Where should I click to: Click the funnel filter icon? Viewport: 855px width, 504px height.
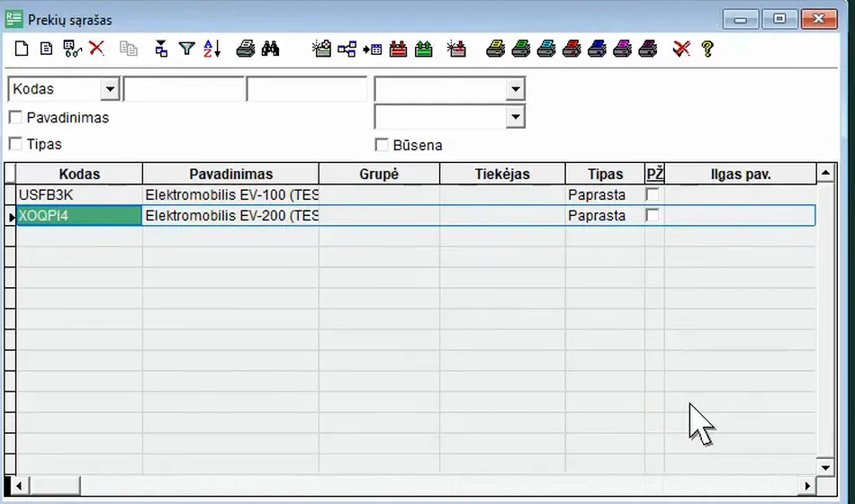(x=186, y=49)
